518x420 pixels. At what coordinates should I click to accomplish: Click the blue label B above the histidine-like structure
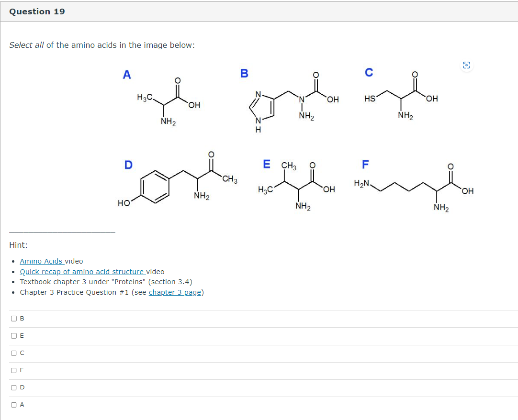(x=244, y=73)
